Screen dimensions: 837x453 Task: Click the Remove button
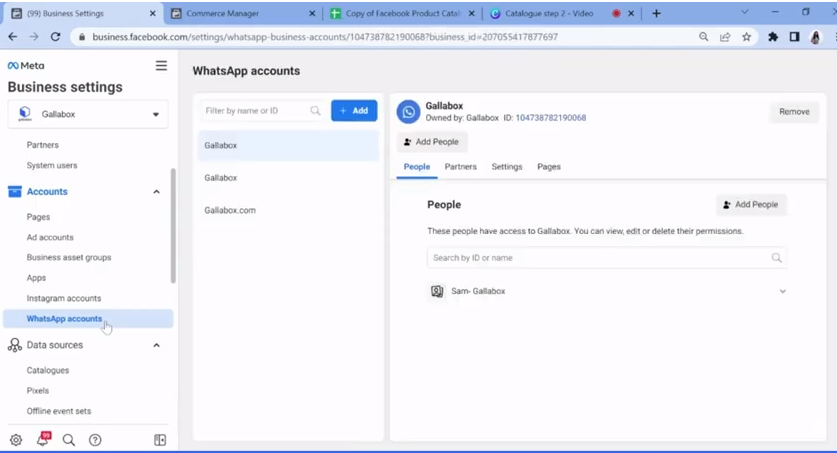point(794,112)
